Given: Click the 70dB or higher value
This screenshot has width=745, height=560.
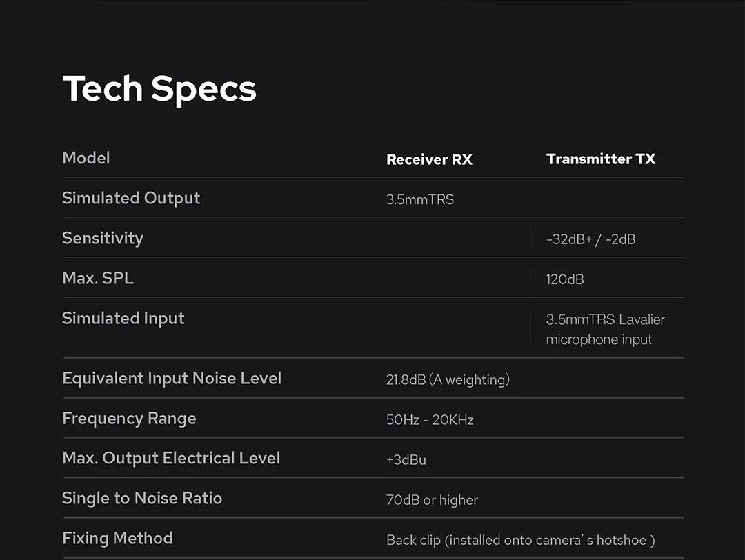Looking at the screenshot, I should coord(432,500).
